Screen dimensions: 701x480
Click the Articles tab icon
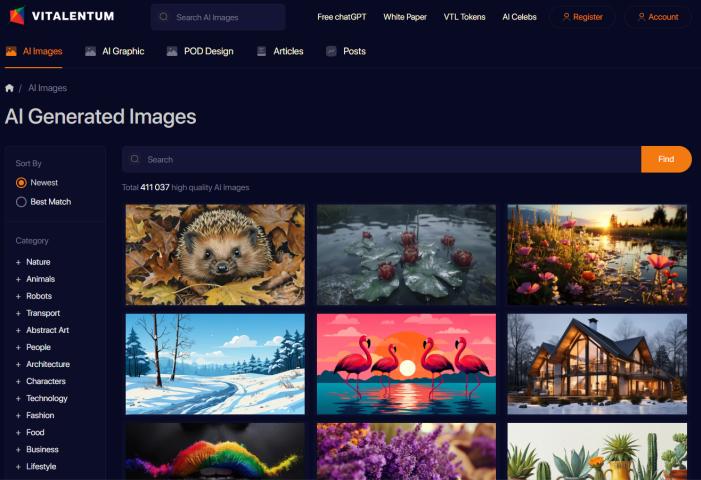(262, 51)
